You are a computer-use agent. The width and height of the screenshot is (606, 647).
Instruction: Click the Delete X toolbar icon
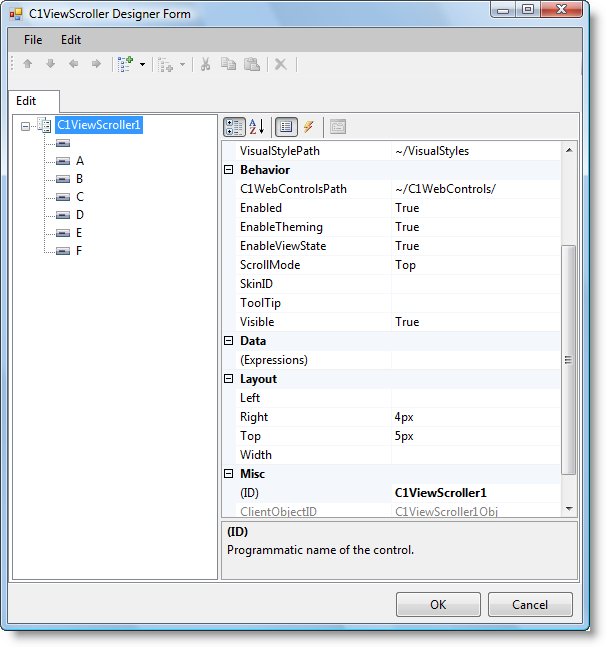pyautogui.click(x=281, y=64)
